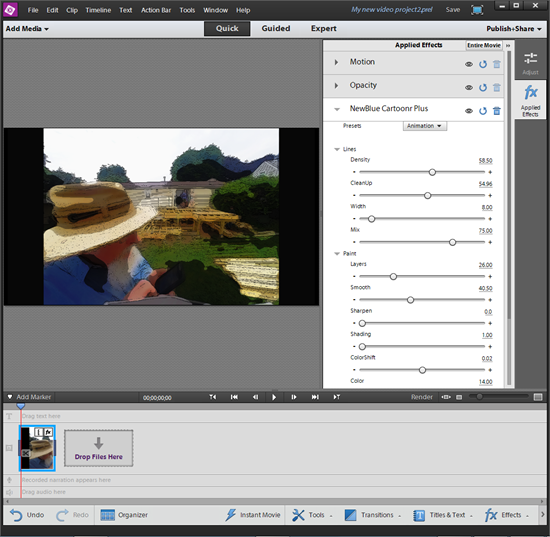This screenshot has height=537, width=550.
Task: Click the timecode 00;00;00;00 field
Action: click(x=157, y=397)
